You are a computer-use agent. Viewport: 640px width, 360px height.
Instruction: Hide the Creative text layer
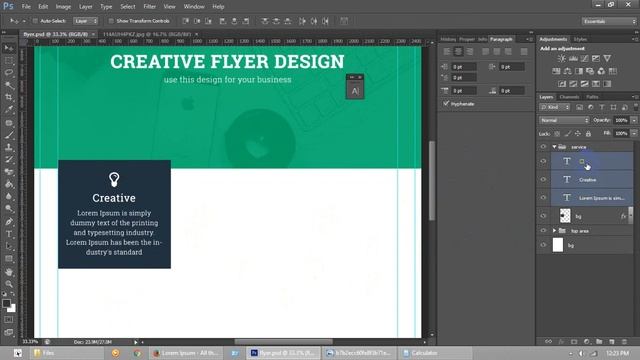[x=543, y=180]
